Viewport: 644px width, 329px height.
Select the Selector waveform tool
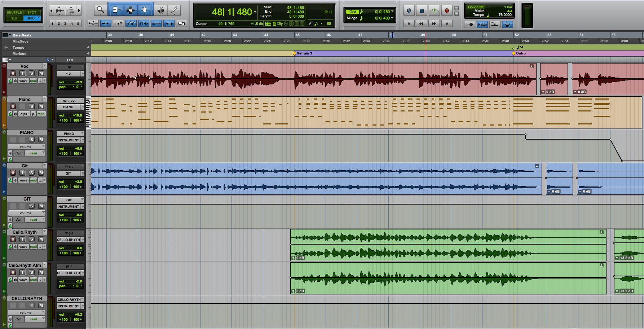pos(131,10)
